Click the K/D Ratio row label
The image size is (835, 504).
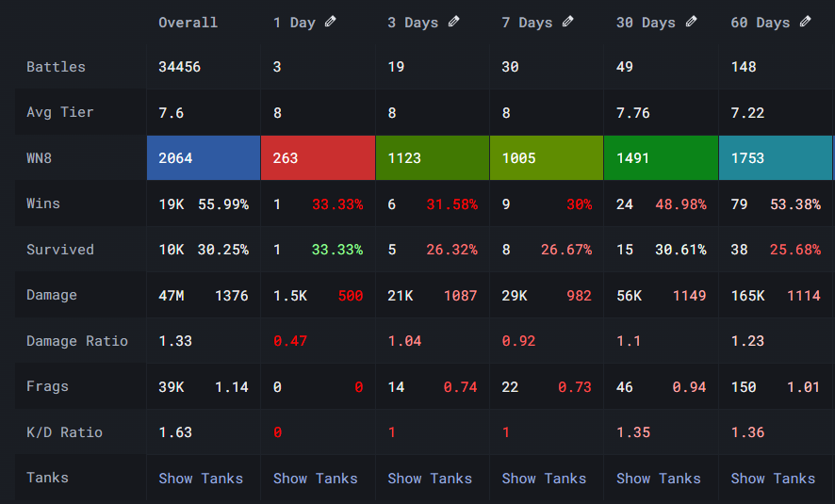(65, 432)
